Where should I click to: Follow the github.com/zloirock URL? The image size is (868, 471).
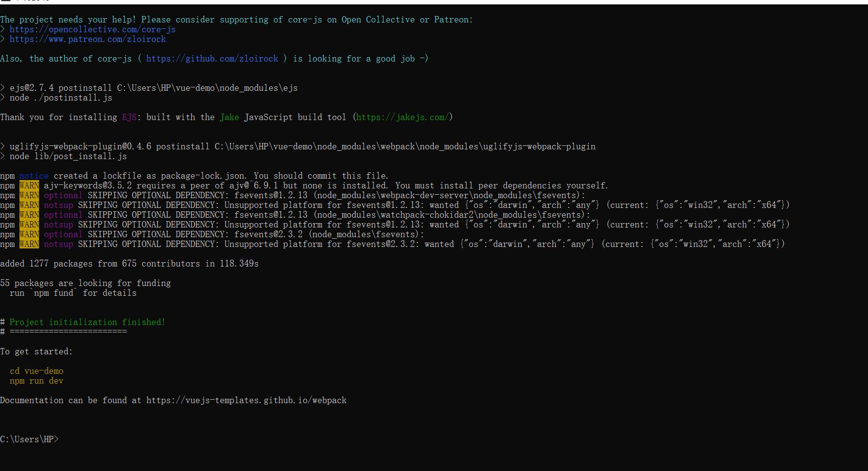(x=212, y=59)
